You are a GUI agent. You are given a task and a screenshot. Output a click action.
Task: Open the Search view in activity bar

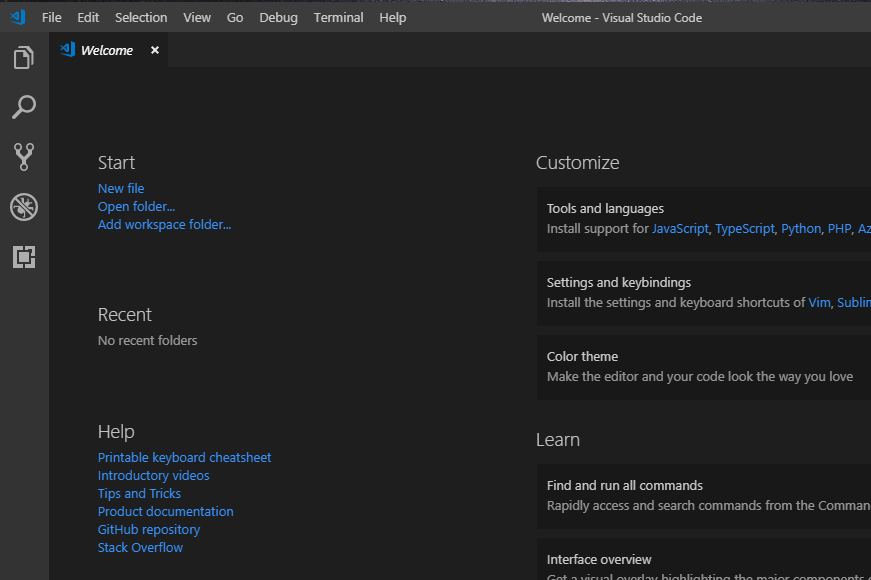[24, 107]
